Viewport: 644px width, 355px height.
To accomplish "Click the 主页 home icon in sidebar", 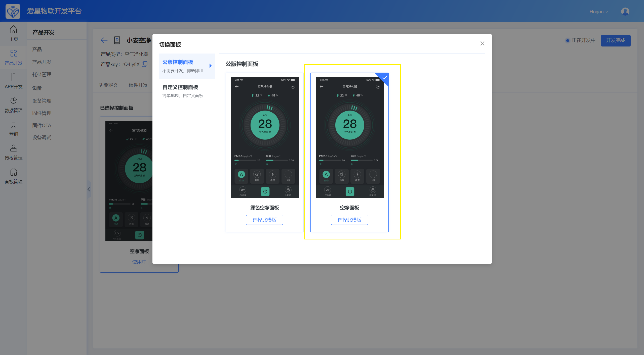I will [14, 30].
